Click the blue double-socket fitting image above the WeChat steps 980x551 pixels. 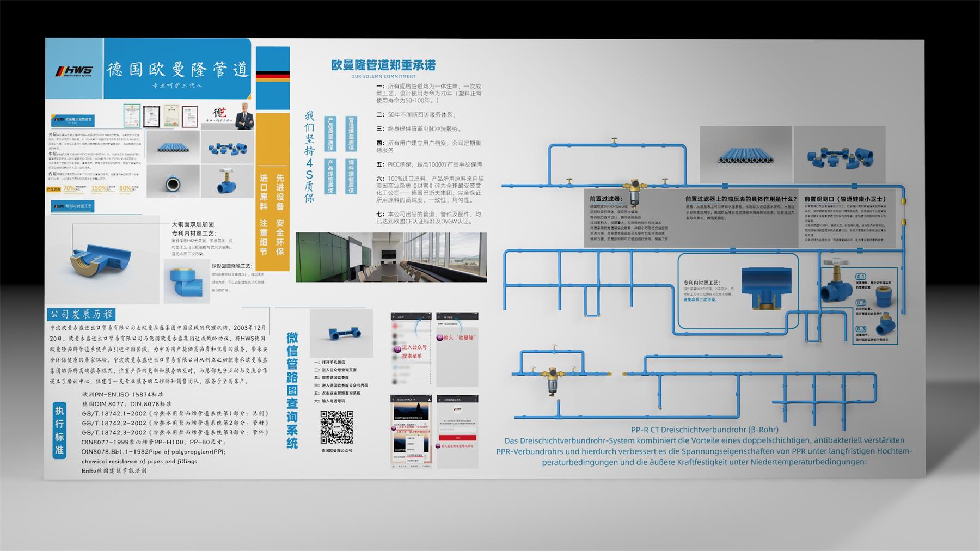(x=341, y=333)
